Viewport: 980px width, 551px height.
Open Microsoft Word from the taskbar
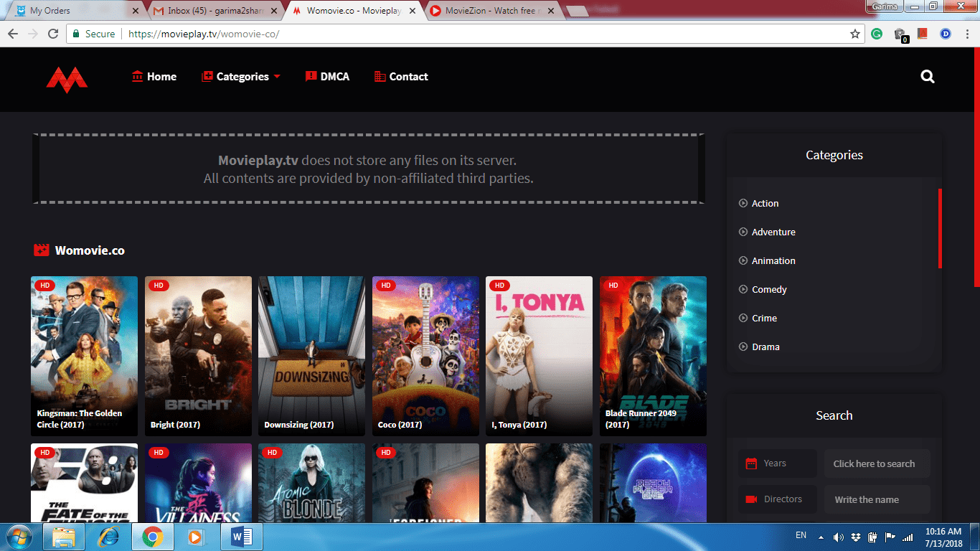pyautogui.click(x=242, y=537)
